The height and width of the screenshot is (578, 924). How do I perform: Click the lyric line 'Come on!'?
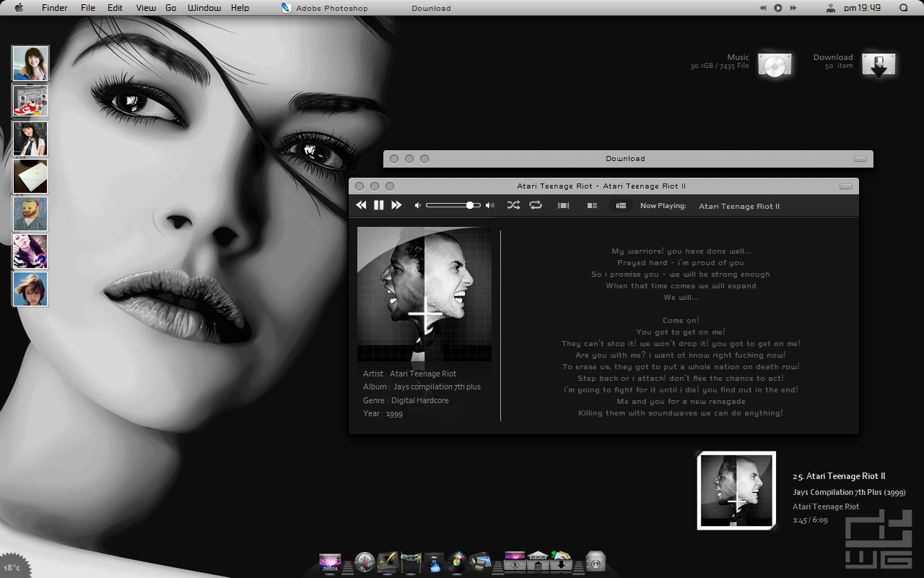681,321
